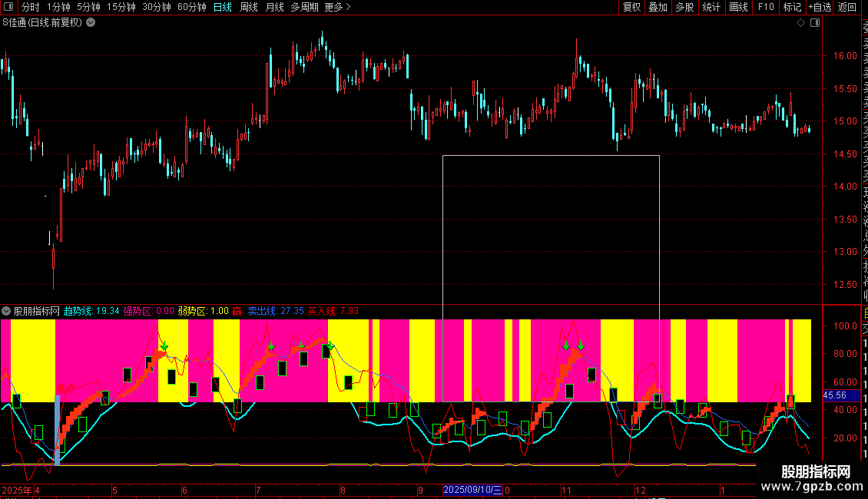The height and width of the screenshot is (499, 868).
Task: Click the 股朋指标网 indicator name
Action: tap(37, 311)
